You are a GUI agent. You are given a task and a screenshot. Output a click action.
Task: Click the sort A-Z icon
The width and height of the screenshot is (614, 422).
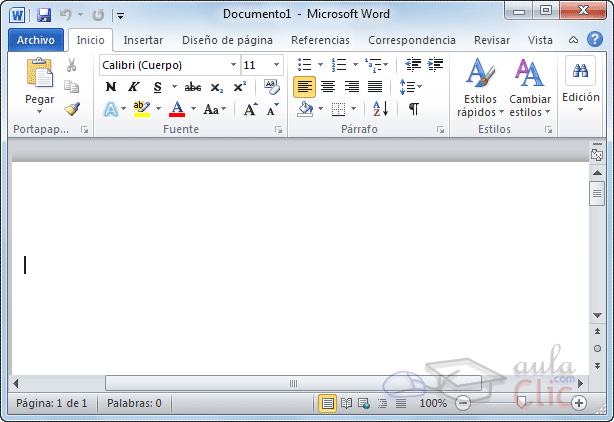tap(380, 109)
